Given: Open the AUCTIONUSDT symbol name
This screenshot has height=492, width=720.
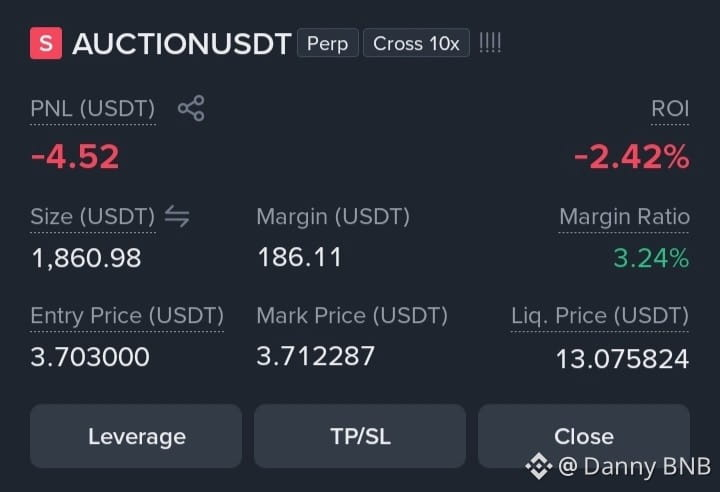Looking at the screenshot, I should pyautogui.click(x=182, y=44).
